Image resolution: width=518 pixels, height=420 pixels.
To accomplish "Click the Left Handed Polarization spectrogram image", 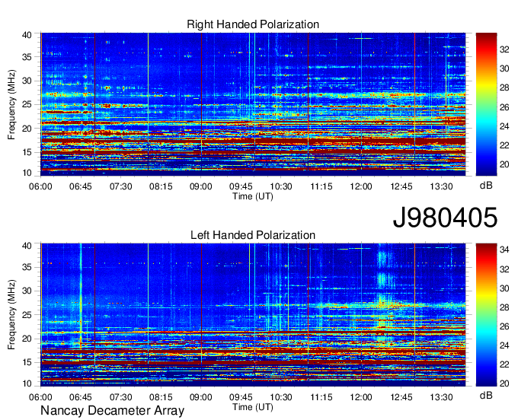I will tap(253, 315).
